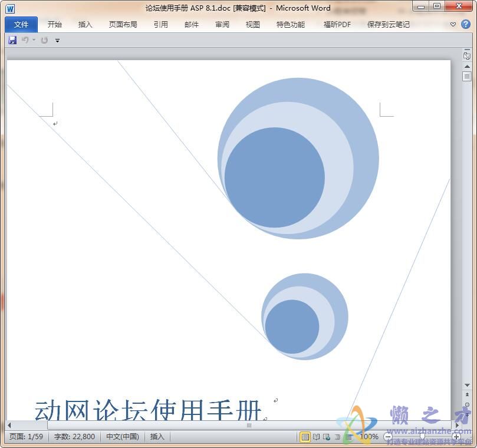
Task: Select Print Layout view in status bar
Action: (304, 437)
